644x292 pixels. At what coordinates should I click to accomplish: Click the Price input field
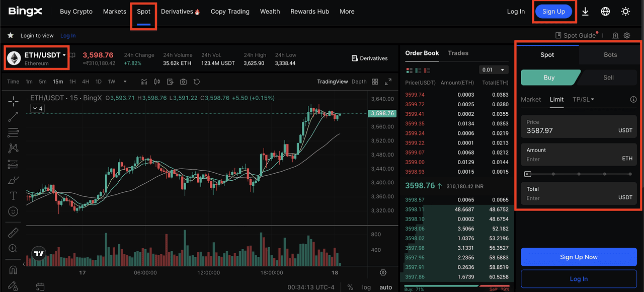579,126
